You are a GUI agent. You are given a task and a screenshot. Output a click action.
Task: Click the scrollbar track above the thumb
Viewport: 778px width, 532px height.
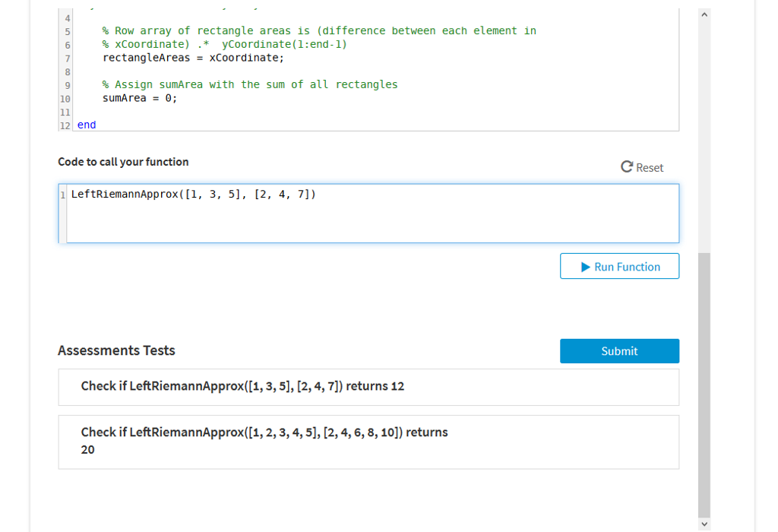point(704,137)
